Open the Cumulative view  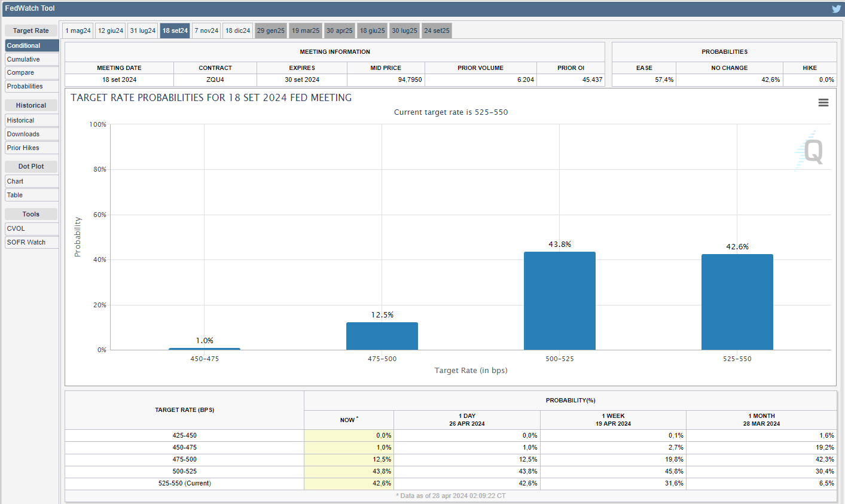point(32,59)
